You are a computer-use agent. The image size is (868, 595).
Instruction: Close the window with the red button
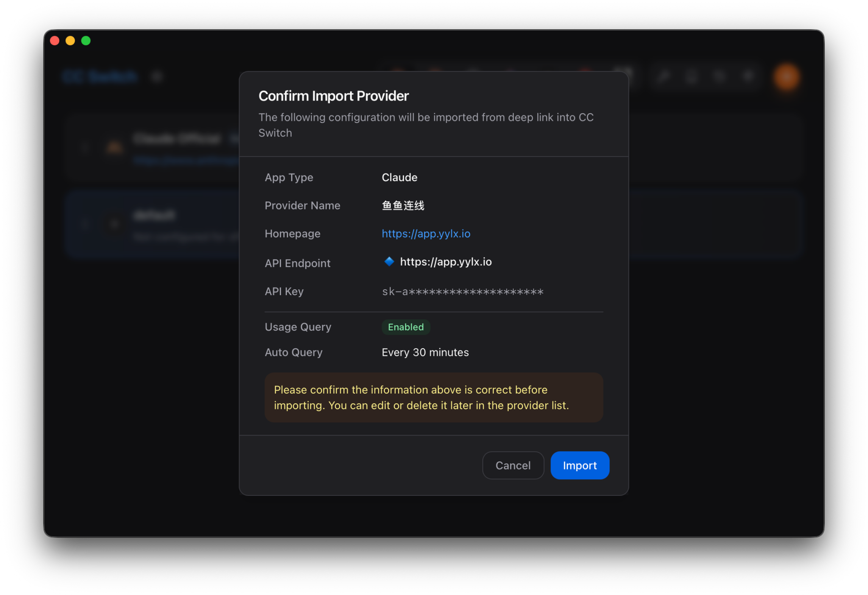[x=55, y=41]
